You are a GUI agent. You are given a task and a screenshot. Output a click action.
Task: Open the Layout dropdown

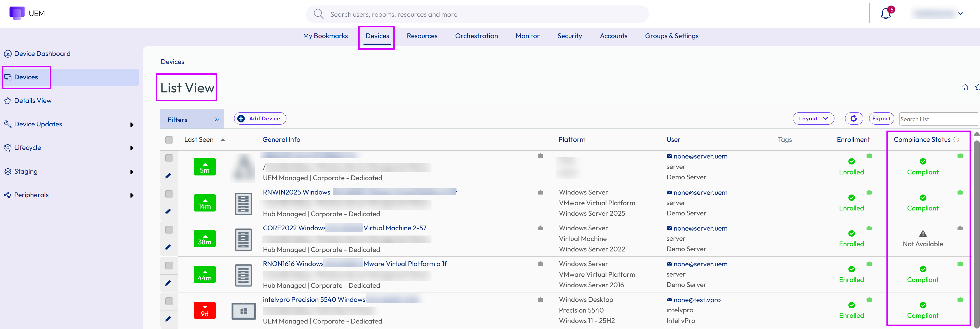[x=813, y=119]
